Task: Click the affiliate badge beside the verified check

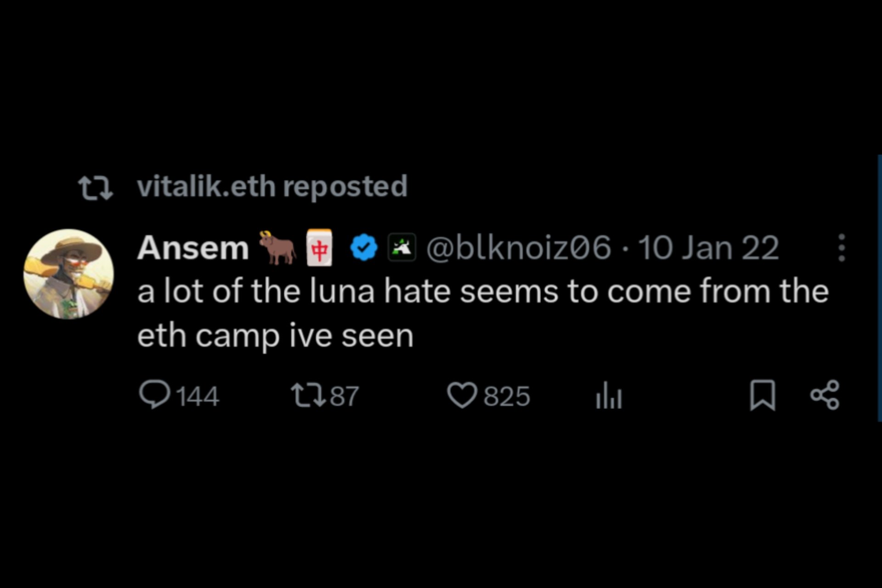Action: pos(402,248)
